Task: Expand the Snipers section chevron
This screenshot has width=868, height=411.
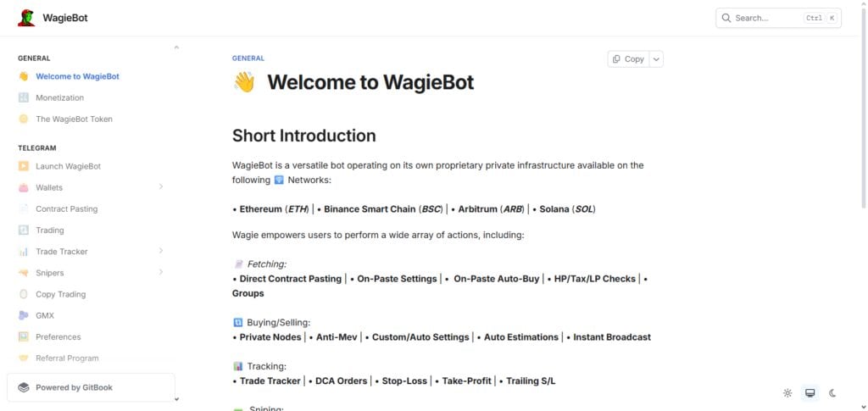Action: [160, 272]
